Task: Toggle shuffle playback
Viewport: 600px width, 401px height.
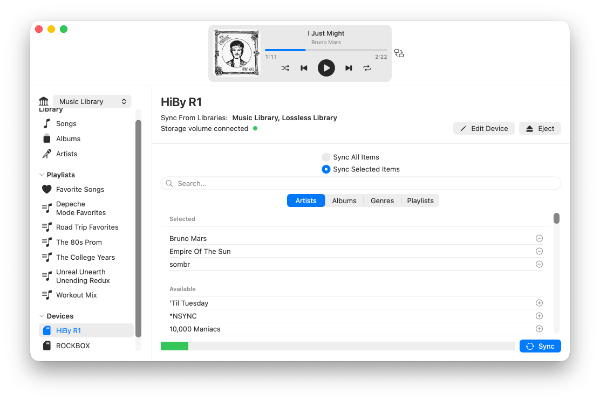Action: coord(285,68)
